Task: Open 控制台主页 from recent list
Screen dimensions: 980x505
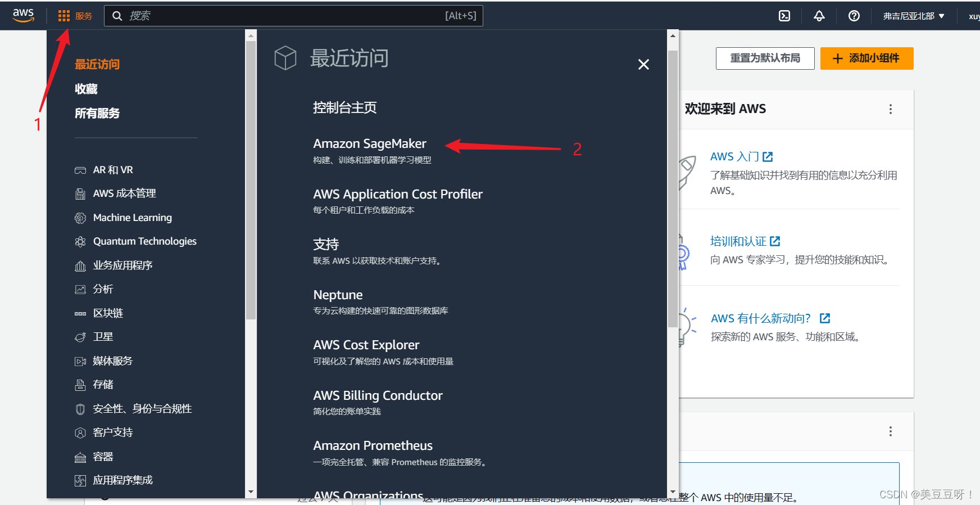Action: 345,107
